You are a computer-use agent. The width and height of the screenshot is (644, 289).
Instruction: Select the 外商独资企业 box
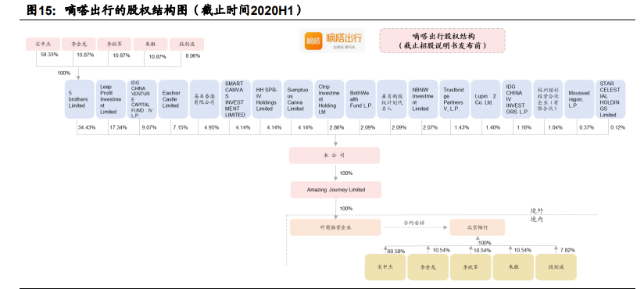pos(335,227)
